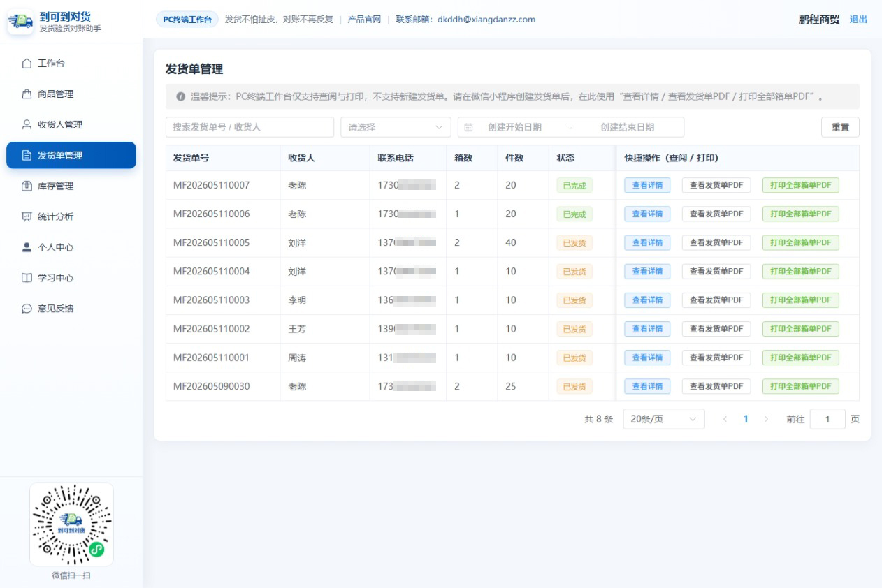882x588 pixels.
Task: Open the 20条/页 page size dropdown
Action: pos(663,419)
